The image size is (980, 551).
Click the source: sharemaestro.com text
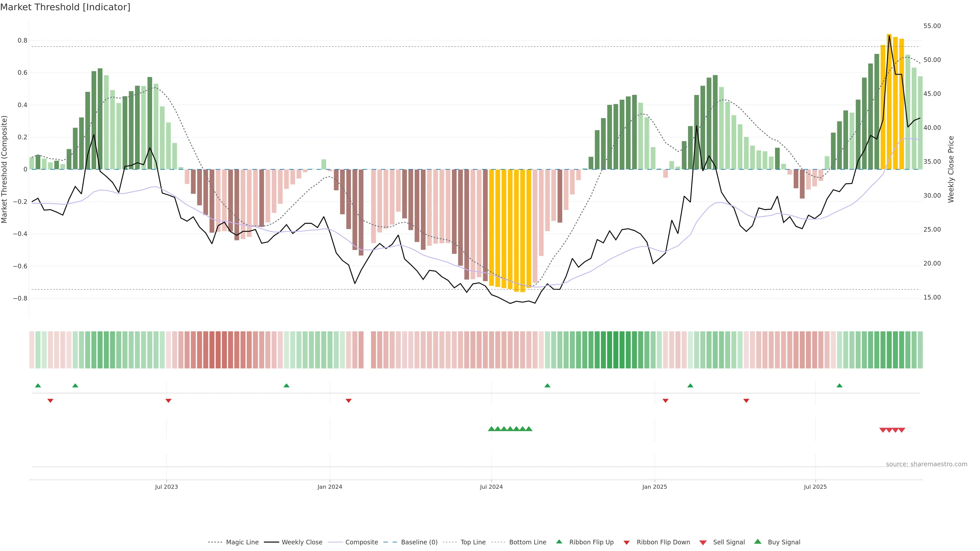pos(926,464)
